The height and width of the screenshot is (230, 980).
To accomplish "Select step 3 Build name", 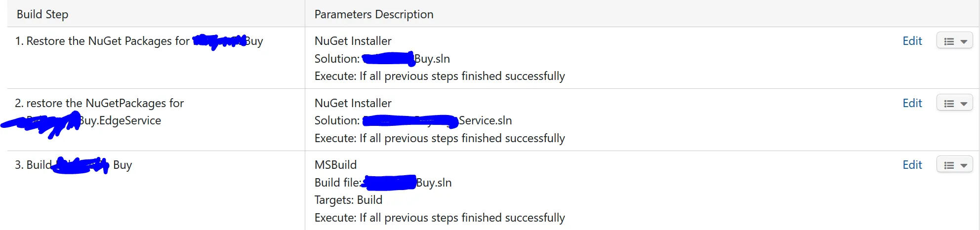I will [39, 165].
